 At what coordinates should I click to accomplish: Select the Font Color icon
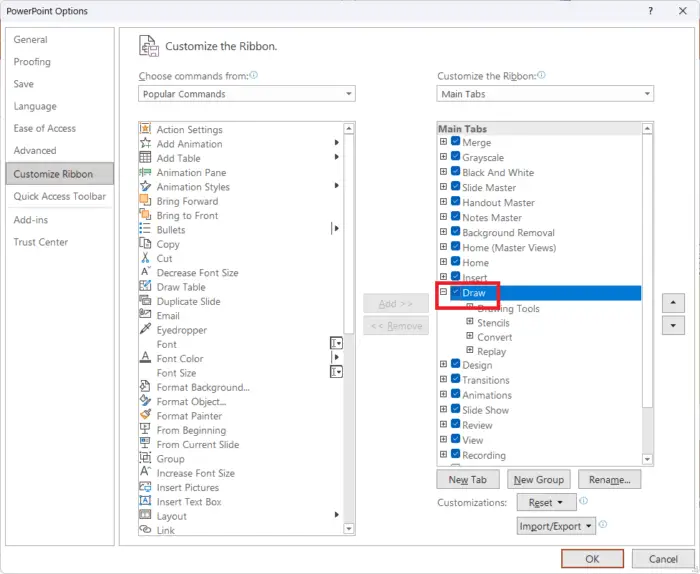(x=145, y=358)
